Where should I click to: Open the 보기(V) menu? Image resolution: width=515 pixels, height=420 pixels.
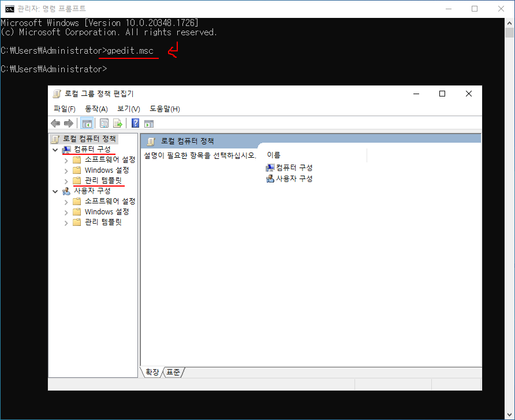tap(129, 109)
